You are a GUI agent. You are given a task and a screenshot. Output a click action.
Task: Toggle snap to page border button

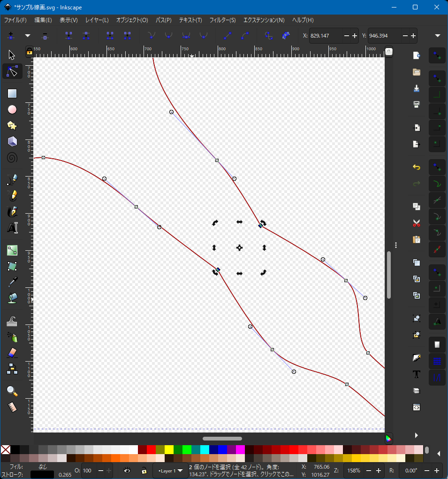click(x=437, y=345)
